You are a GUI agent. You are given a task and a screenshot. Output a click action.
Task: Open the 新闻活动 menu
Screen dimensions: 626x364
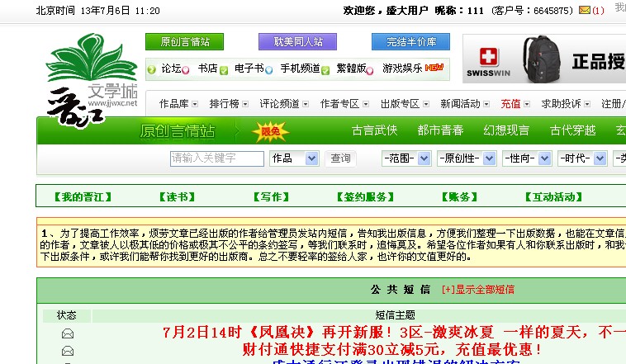pos(460,104)
